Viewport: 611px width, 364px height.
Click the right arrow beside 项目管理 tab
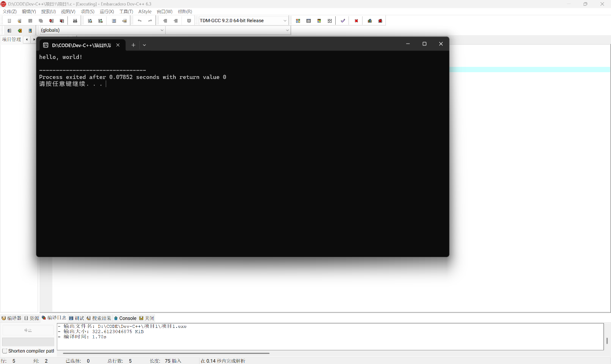(x=34, y=40)
